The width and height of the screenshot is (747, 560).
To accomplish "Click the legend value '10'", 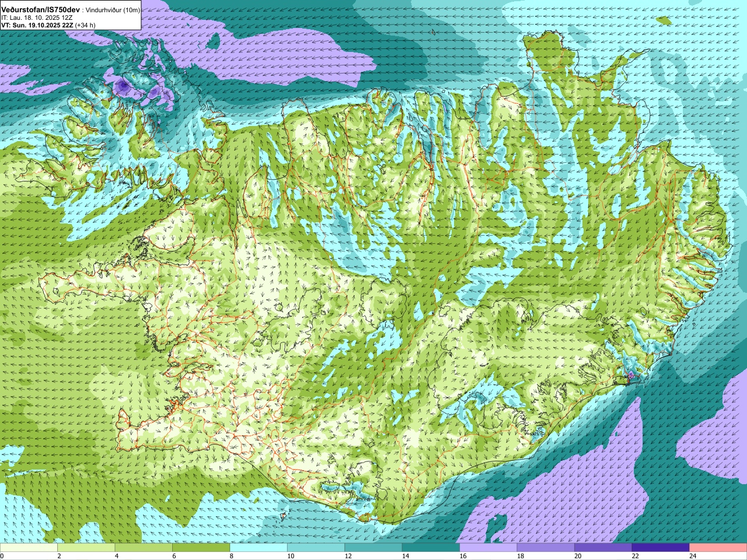I will coord(290,556).
